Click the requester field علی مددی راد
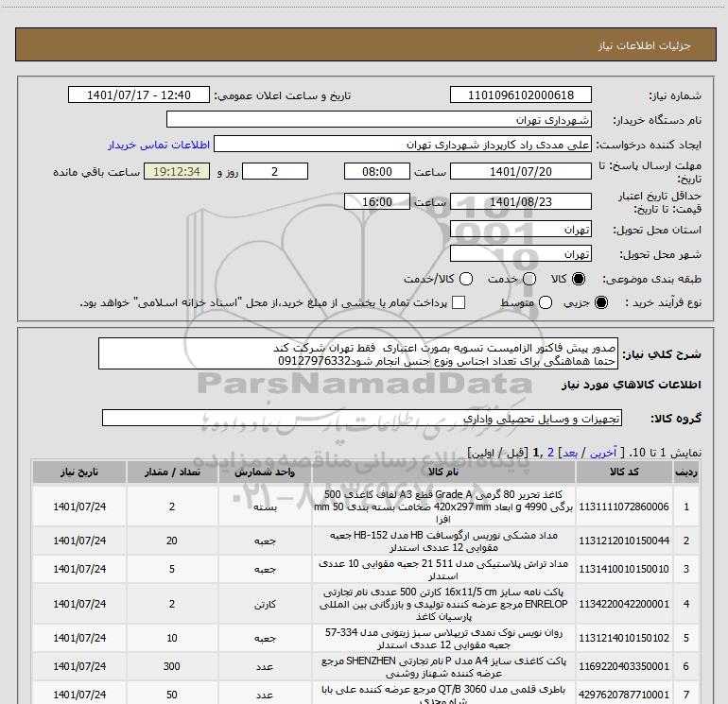728x704 pixels. tap(403, 145)
